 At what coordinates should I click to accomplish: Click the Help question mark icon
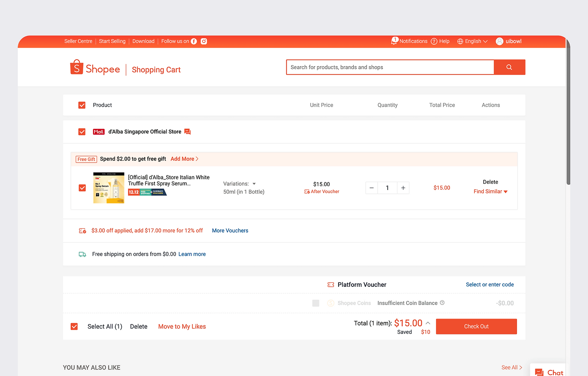[434, 41]
